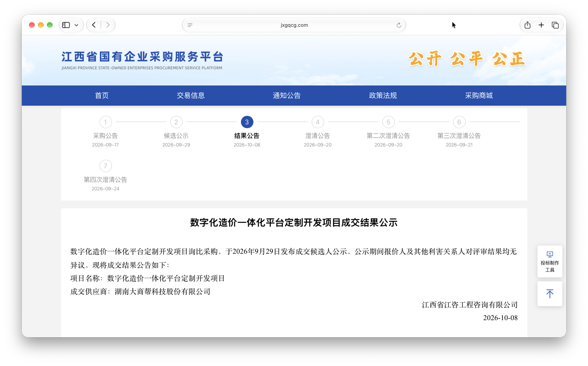Click the supplier text 湖南大商帮科技股份有限公司
The image size is (588, 366).
point(162,291)
